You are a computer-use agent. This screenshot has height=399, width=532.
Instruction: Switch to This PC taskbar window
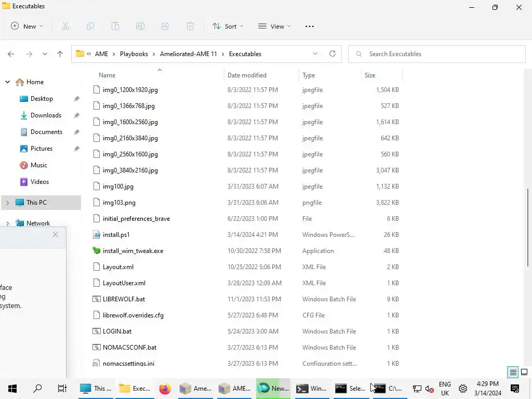click(x=96, y=389)
